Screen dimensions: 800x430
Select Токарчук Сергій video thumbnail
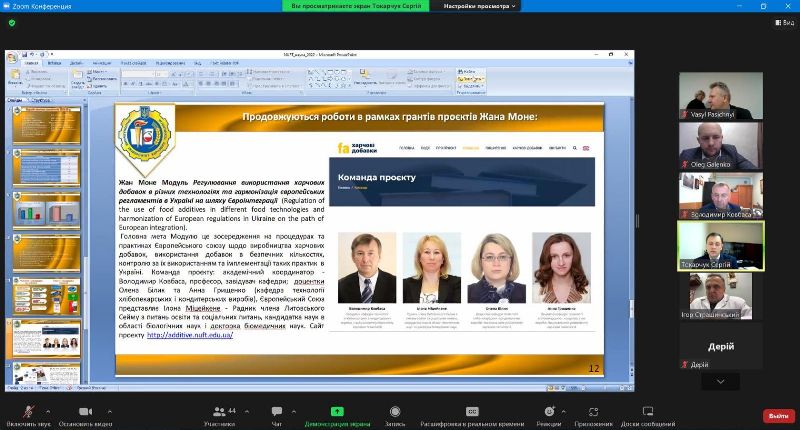[721, 245]
